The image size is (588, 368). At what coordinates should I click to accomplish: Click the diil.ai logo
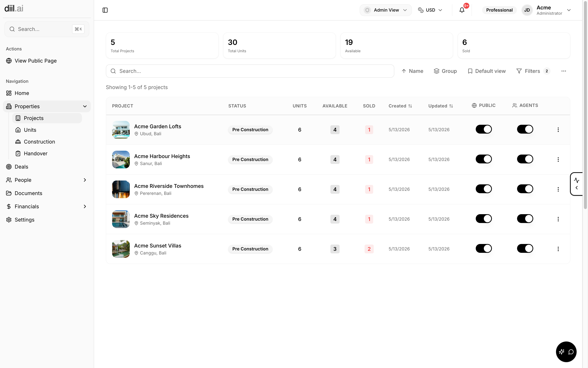click(14, 8)
